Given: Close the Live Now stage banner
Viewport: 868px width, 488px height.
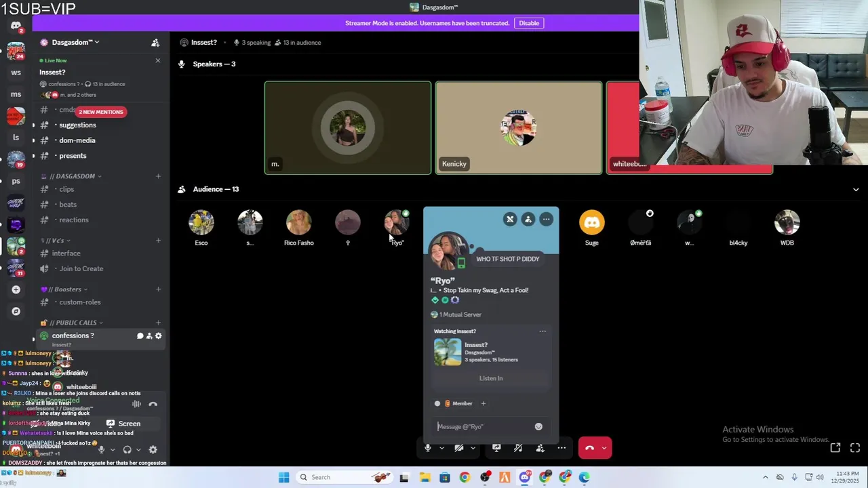Looking at the screenshot, I should pos(158,60).
